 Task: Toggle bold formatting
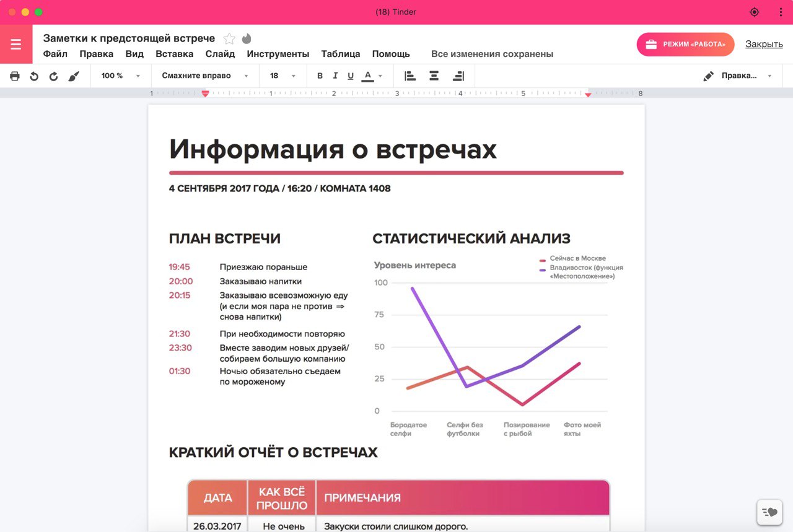(x=320, y=76)
